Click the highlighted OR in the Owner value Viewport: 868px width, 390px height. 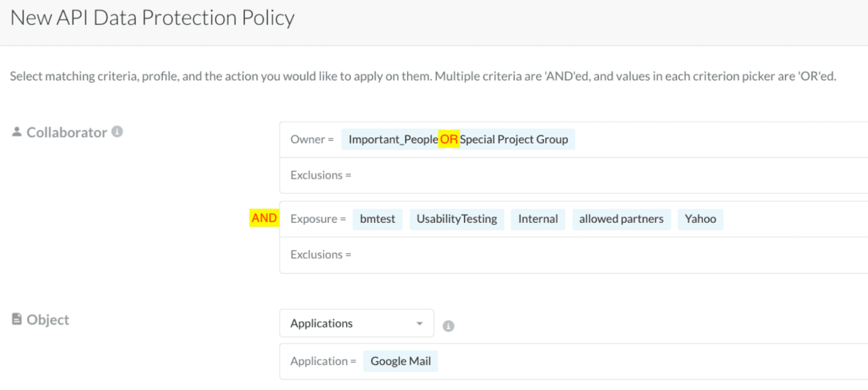pos(448,138)
